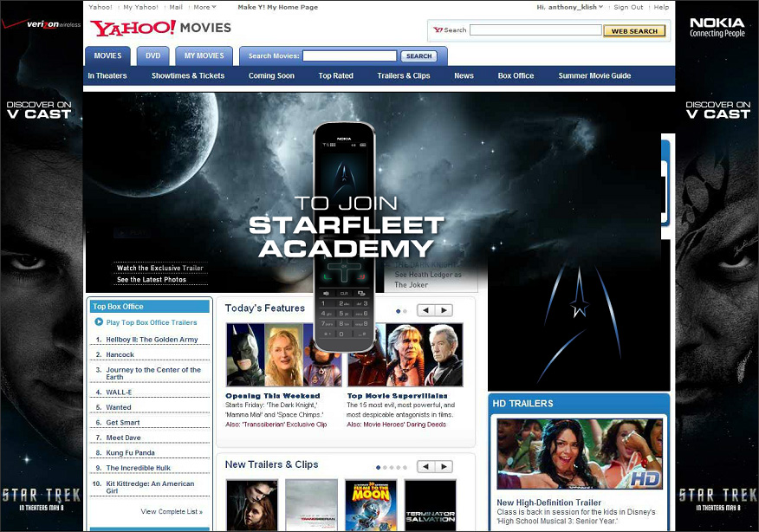Go to next New Trailers & Clips

444,467
